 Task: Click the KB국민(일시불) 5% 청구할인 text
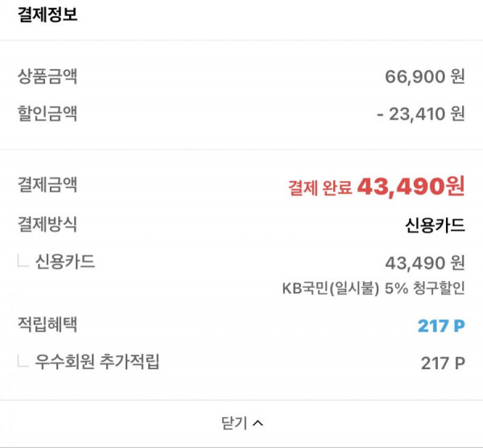(374, 288)
